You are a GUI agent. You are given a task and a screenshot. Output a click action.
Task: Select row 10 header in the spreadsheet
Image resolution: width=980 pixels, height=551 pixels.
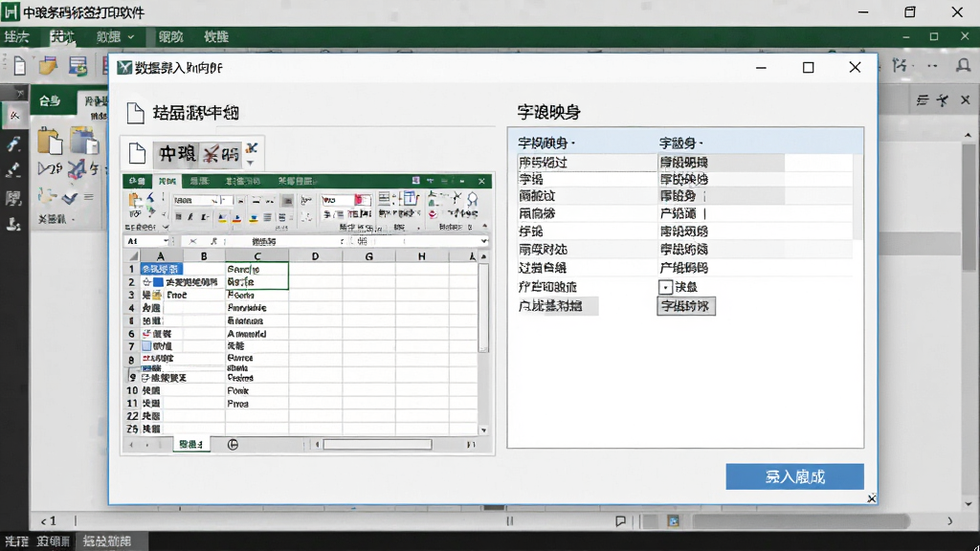[x=132, y=390]
